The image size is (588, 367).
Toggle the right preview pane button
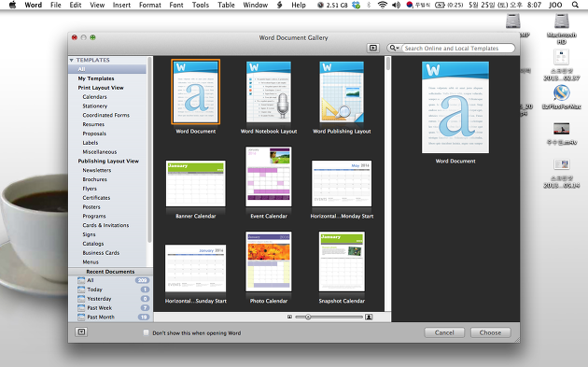pyautogui.click(x=372, y=48)
